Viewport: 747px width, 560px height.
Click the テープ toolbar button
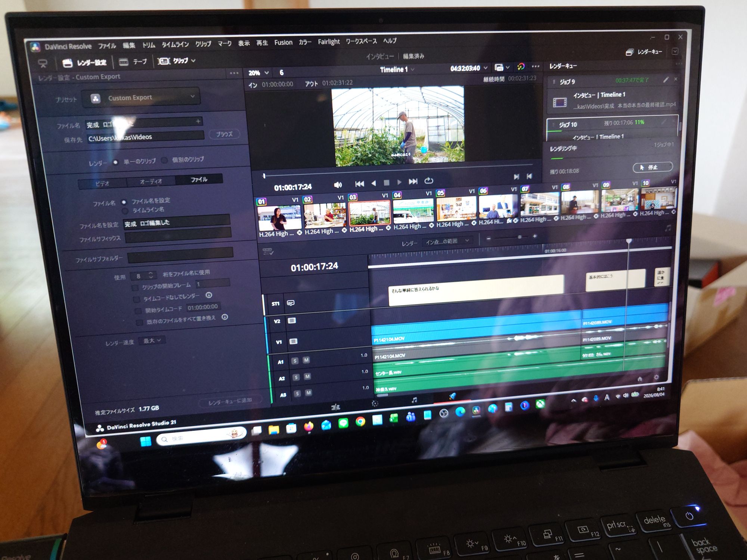point(133,62)
